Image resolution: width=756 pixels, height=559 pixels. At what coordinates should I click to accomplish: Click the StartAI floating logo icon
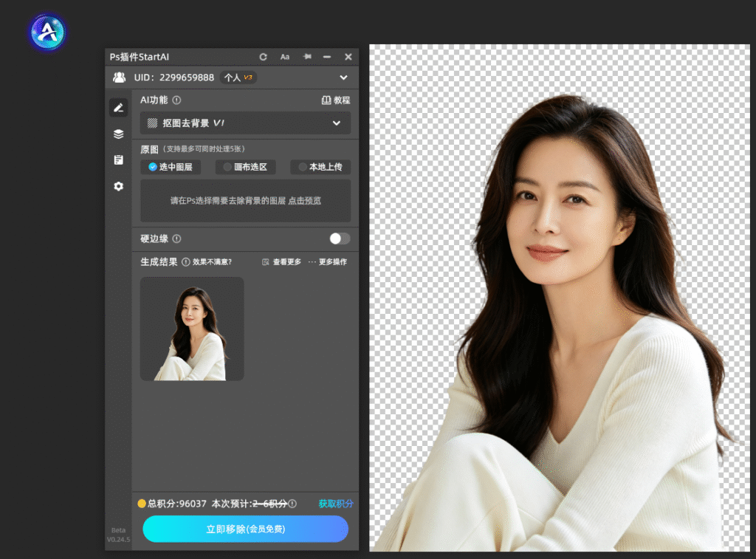point(47,32)
